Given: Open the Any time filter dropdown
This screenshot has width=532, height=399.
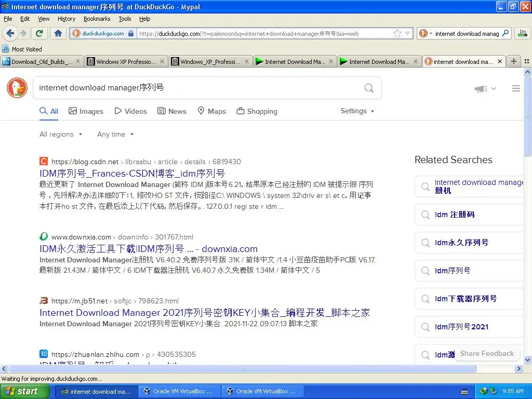Looking at the screenshot, I should [x=115, y=135].
